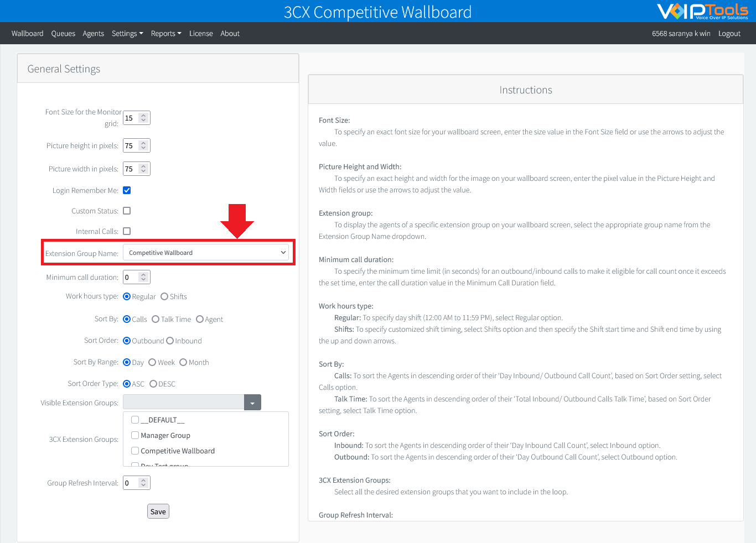Select Shifts as the work hours type
Image resolution: width=756 pixels, height=543 pixels.
click(x=164, y=296)
